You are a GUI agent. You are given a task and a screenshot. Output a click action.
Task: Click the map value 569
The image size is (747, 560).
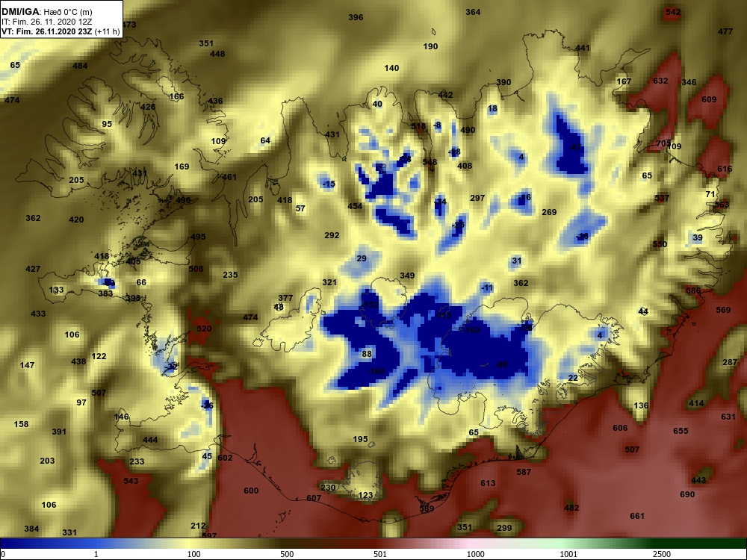pyautogui.click(x=723, y=310)
